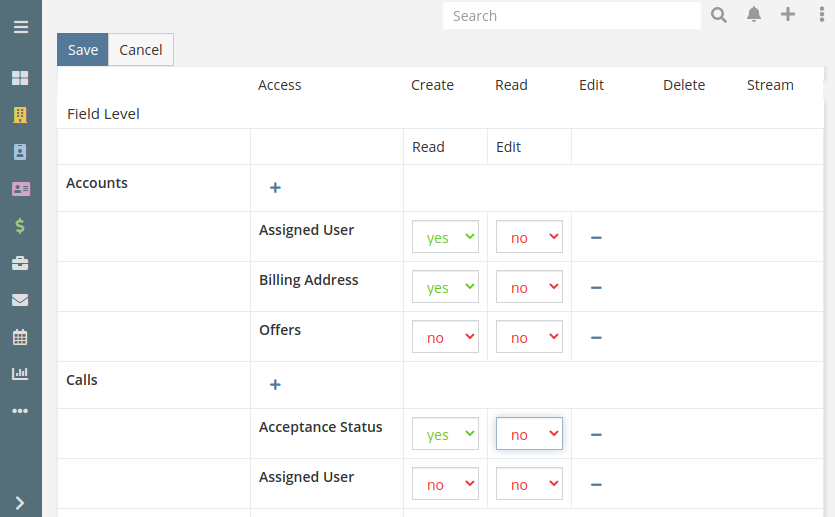This screenshot has height=517, width=835.
Task: Open Read dropdown for Accounts Assigned User
Action: 445,236
